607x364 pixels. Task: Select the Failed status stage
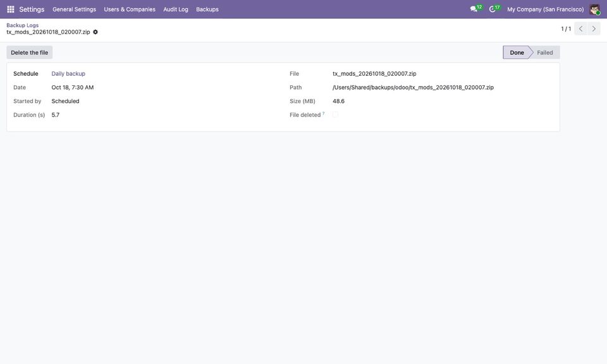tap(544, 52)
